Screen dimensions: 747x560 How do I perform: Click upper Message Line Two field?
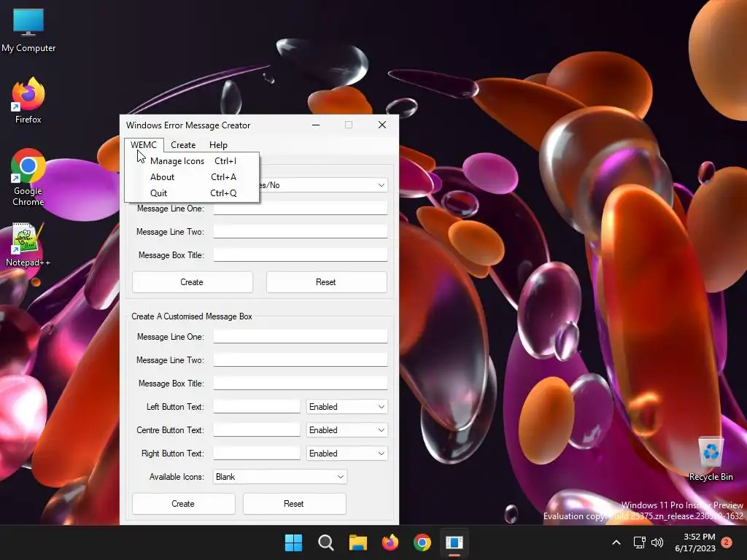point(300,231)
